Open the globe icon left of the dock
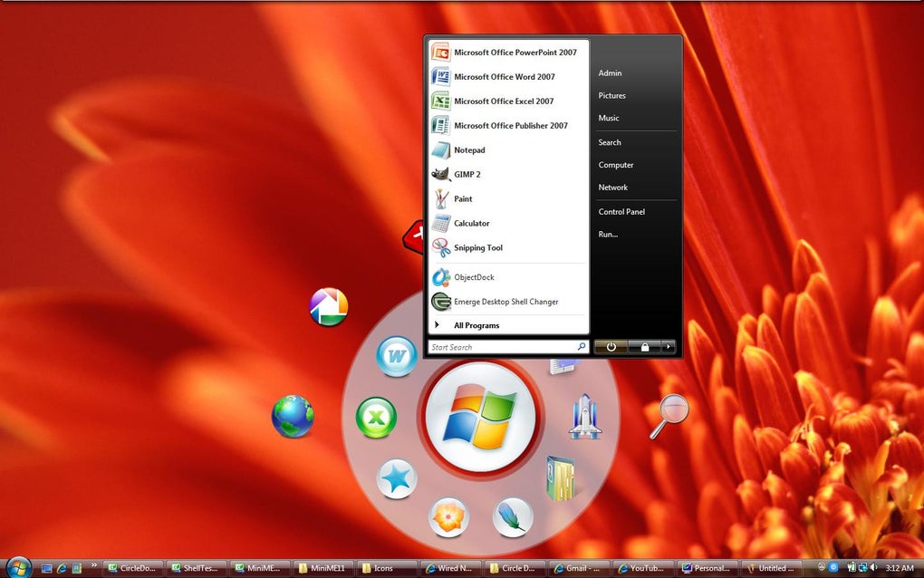This screenshot has height=578, width=924. 293,416
